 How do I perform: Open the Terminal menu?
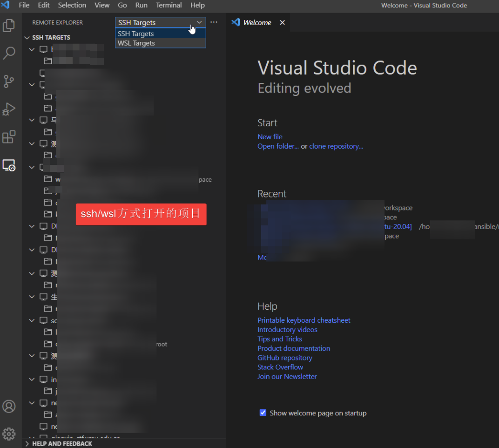pos(169,5)
